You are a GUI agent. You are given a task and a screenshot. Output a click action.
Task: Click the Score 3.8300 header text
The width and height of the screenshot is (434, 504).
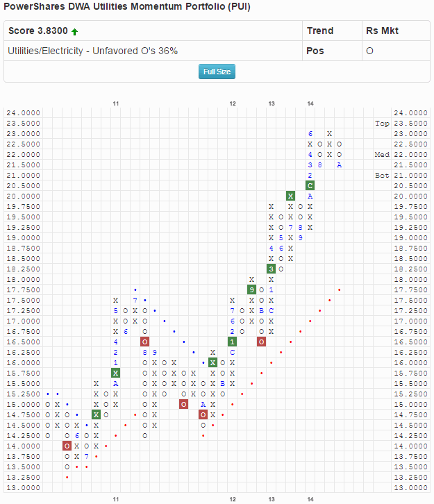37,31
